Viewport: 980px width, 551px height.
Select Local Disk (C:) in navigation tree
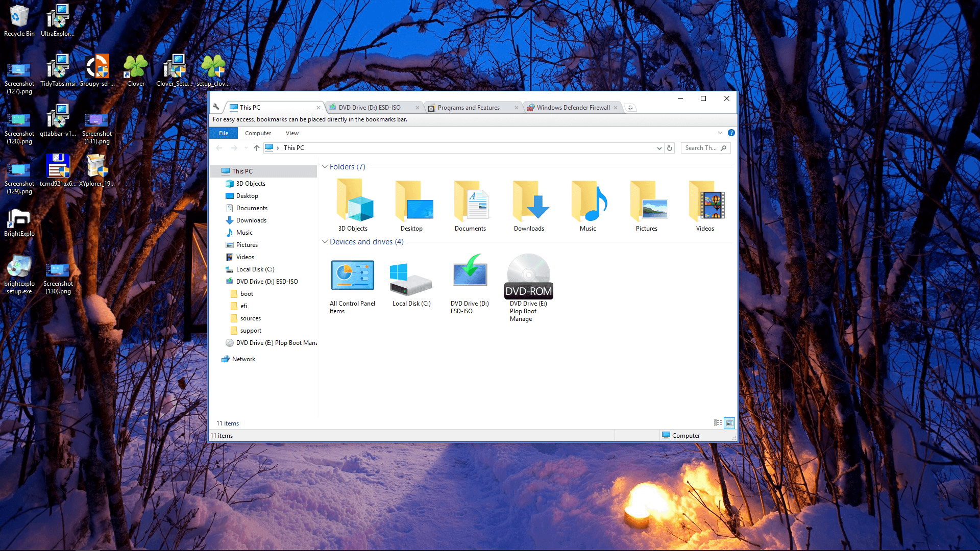(255, 269)
